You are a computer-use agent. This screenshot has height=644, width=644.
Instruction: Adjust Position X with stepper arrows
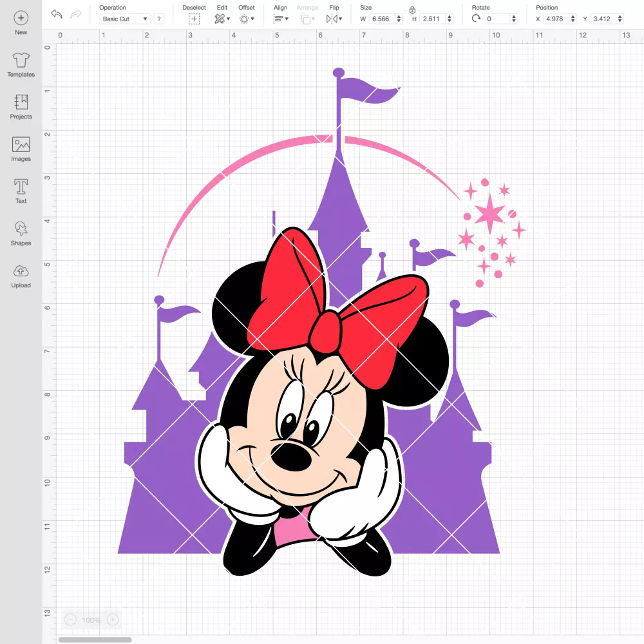pyautogui.click(x=573, y=19)
